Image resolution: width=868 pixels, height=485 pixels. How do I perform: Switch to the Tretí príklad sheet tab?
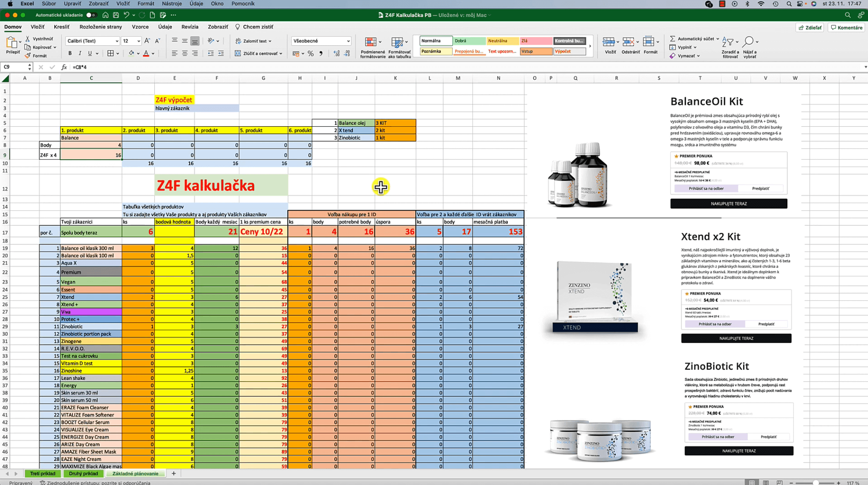click(x=43, y=473)
